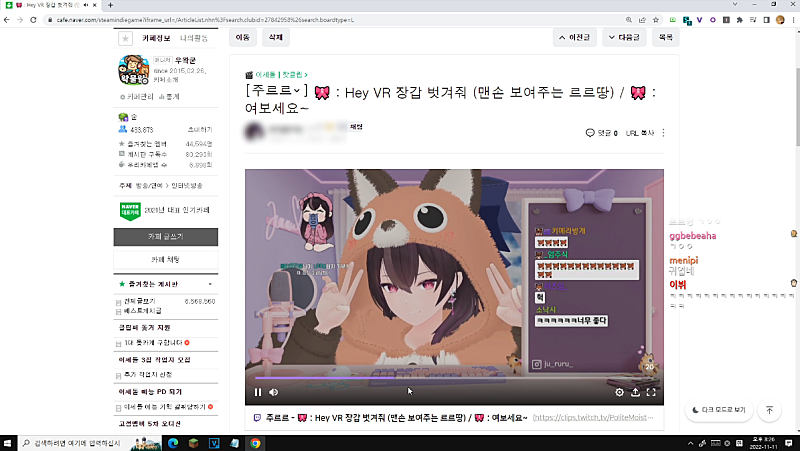Open a new browser tab

click(x=110, y=5)
